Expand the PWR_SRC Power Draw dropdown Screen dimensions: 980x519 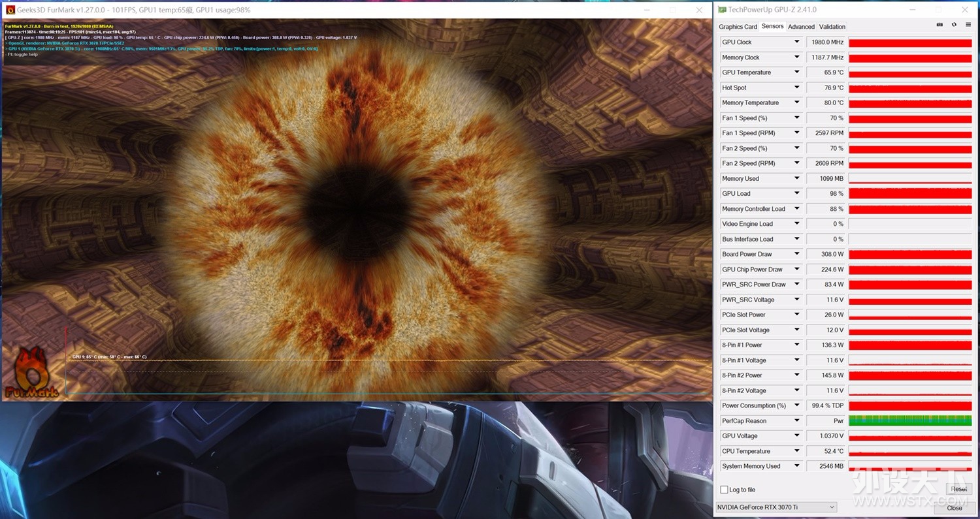796,284
